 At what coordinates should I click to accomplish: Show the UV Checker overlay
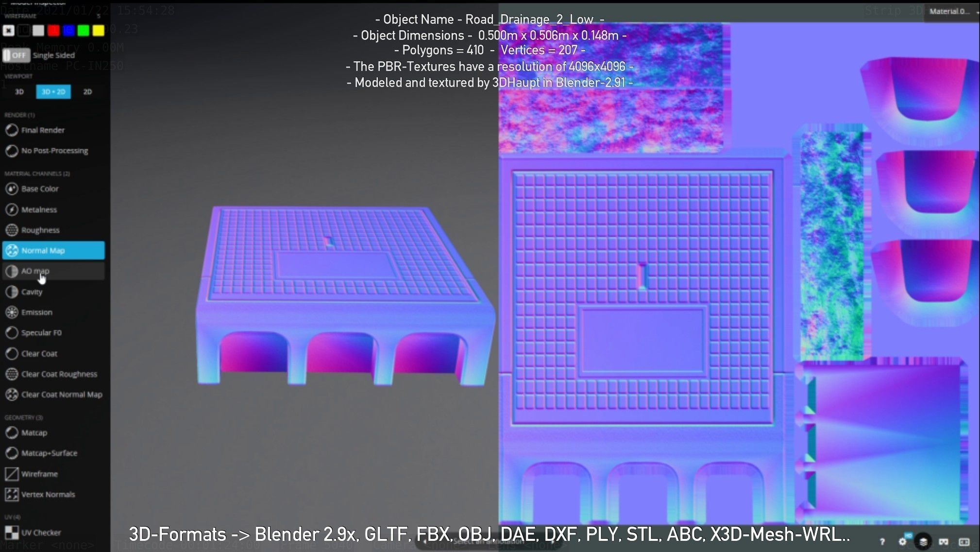pos(41,533)
